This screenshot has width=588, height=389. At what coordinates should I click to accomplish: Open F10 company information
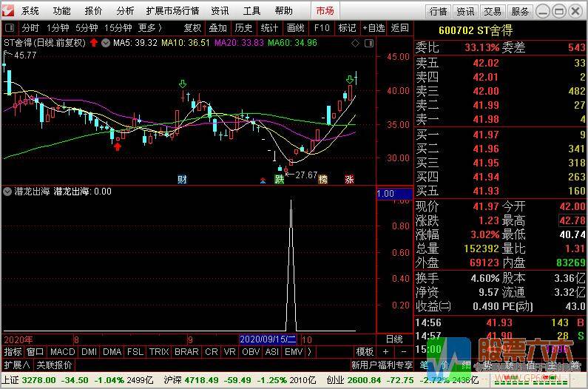pyautogui.click(x=322, y=28)
